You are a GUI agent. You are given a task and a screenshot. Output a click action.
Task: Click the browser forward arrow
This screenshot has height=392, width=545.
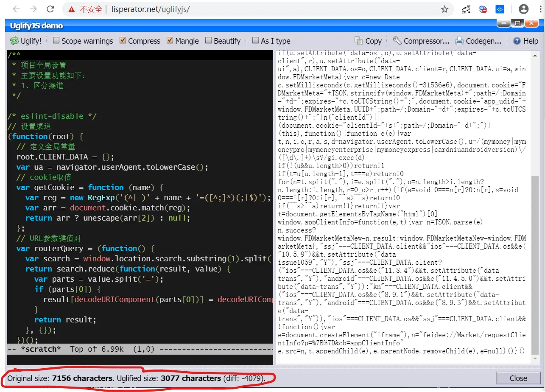tap(34, 9)
